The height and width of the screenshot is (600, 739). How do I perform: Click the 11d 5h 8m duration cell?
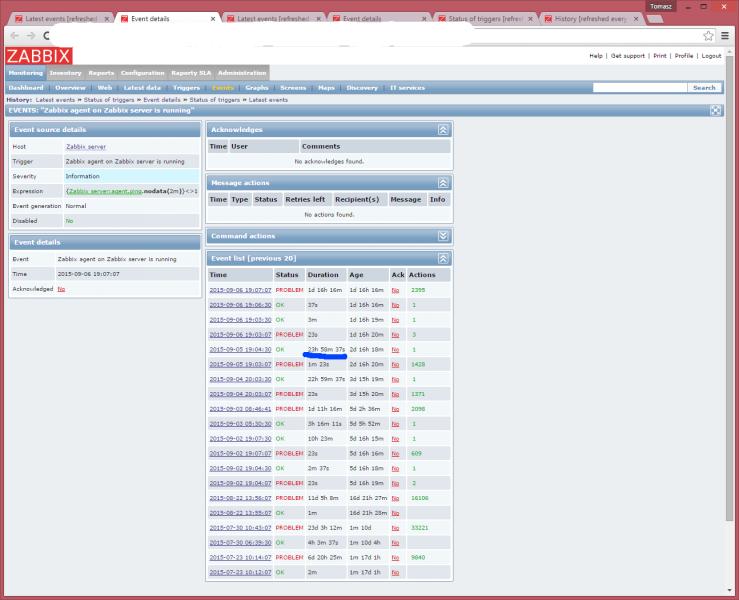coord(326,498)
